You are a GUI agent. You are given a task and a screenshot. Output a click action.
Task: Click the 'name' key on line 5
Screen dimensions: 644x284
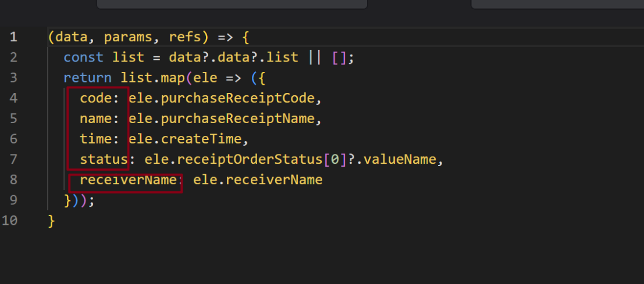click(x=95, y=119)
